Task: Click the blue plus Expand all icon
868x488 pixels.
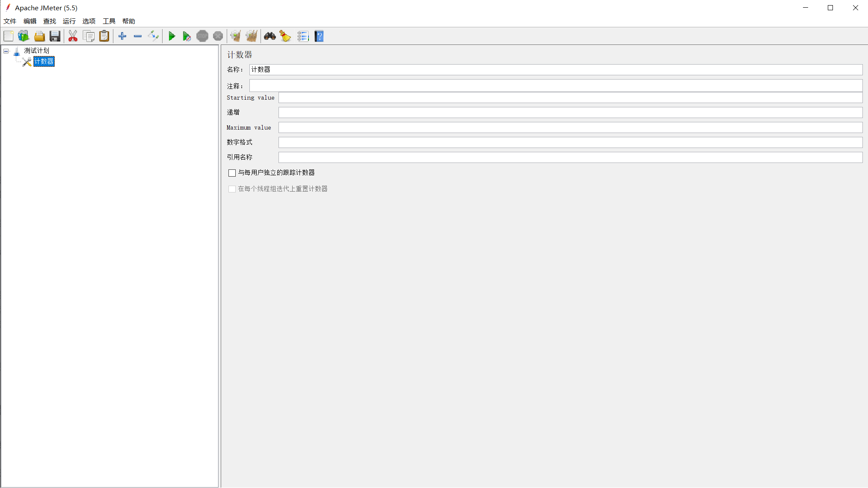Action: tap(122, 36)
